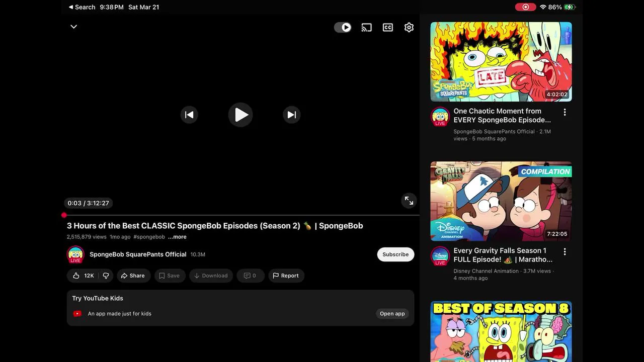Collapse the video player with down chevron
The image size is (644, 362).
(73, 27)
